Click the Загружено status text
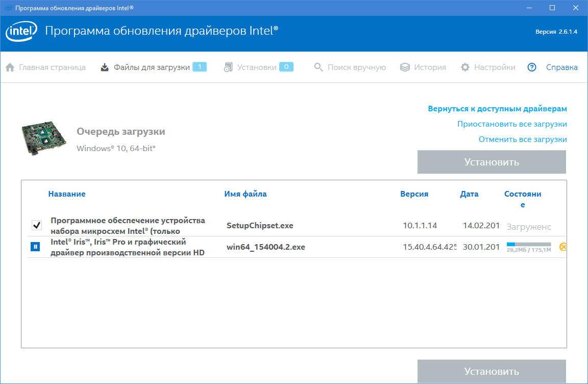This screenshot has height=384, width=588. pyautogui.click(x=529, y=227)
